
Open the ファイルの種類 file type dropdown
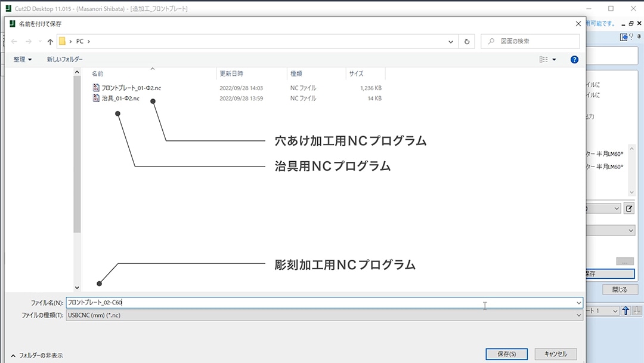(578, 315)
